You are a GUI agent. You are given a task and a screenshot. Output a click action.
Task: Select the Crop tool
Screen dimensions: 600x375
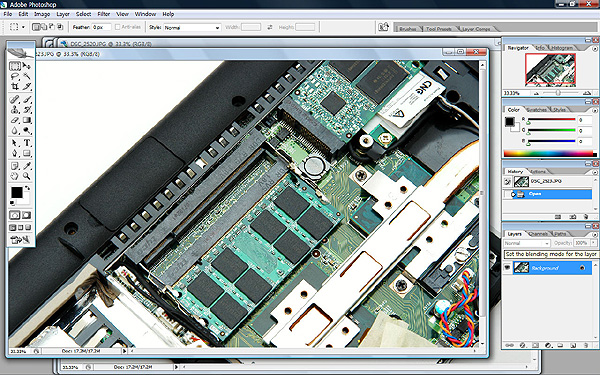point(15,86)
